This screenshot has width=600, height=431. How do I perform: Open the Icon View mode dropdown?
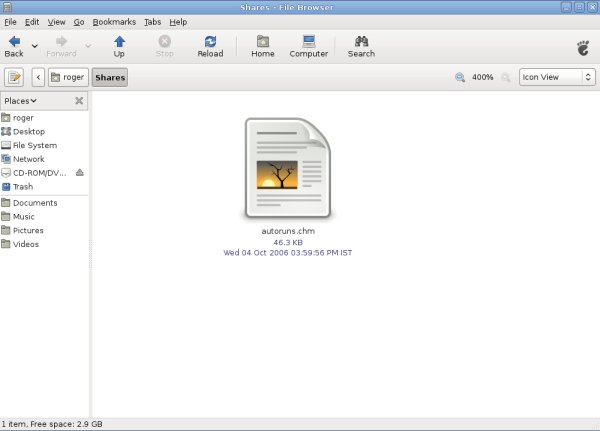(557, 77)
